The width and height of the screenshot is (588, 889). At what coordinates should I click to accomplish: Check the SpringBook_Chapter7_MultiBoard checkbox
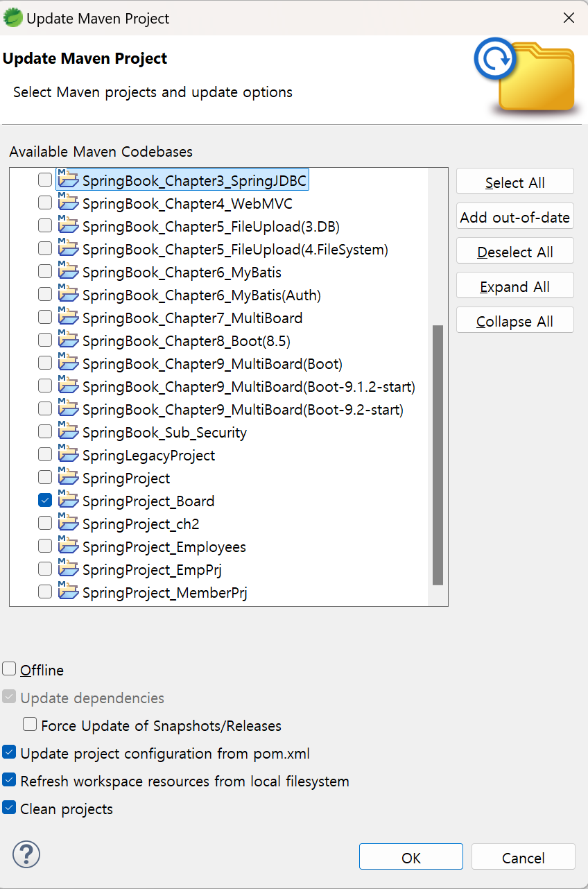[x=45, y=317]
